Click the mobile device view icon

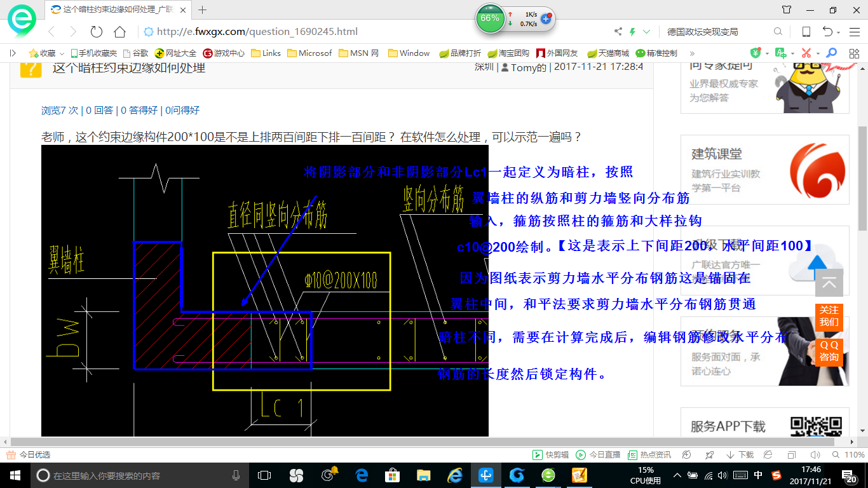tap(806, 32)
